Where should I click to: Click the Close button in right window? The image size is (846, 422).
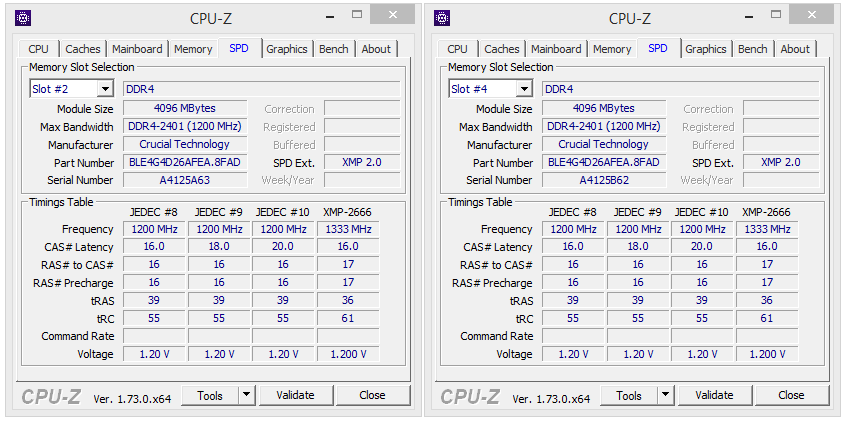792,395
